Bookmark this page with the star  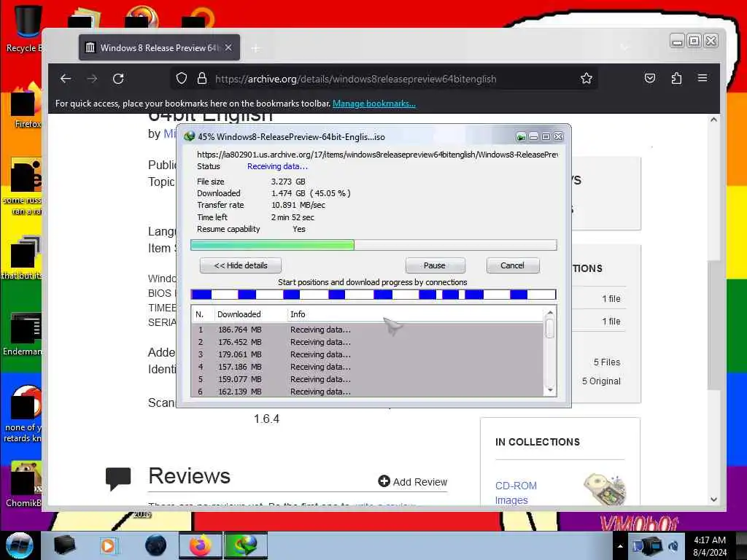(x=587, y=79)
